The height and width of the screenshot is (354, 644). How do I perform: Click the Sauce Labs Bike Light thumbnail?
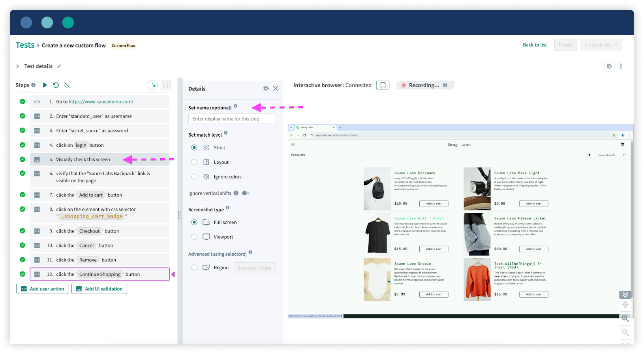[x=477, y=189]
